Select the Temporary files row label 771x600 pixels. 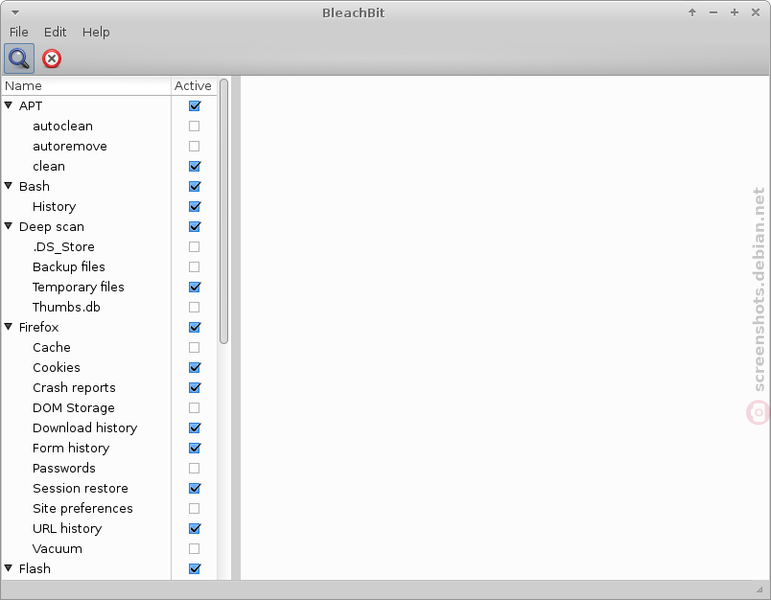click(78, 287)
